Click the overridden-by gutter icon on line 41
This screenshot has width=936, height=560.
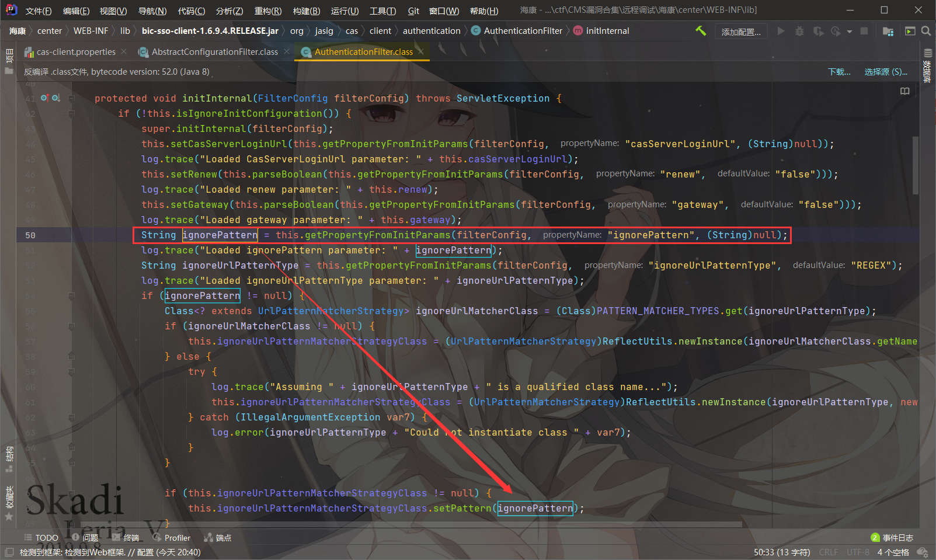click(55, 98)
